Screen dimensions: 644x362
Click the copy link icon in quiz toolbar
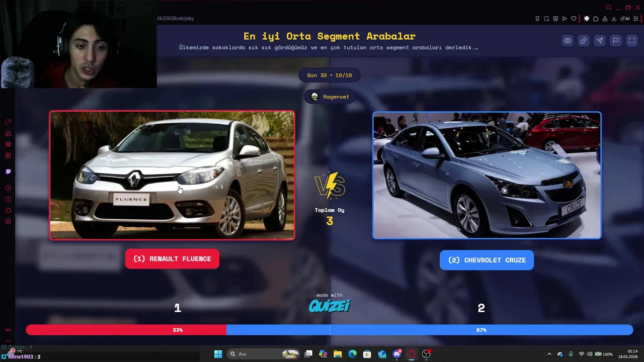point(583,41)
